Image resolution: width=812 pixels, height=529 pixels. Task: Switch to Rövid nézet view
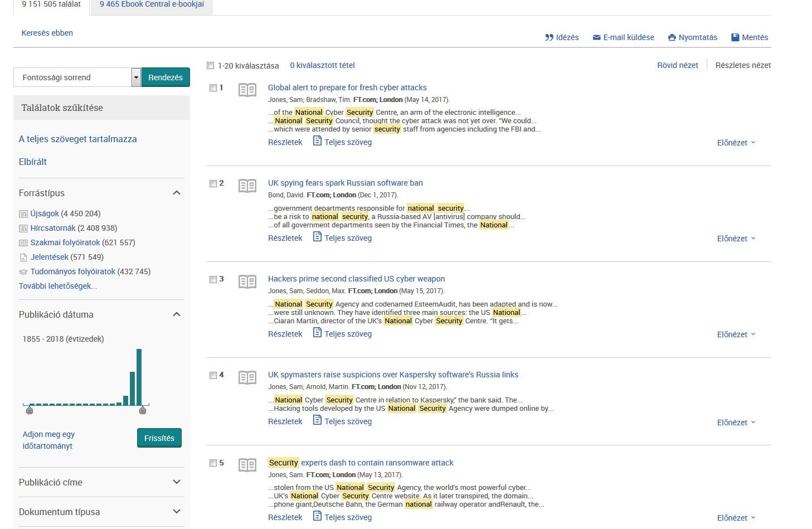click(x=678, y=65)
